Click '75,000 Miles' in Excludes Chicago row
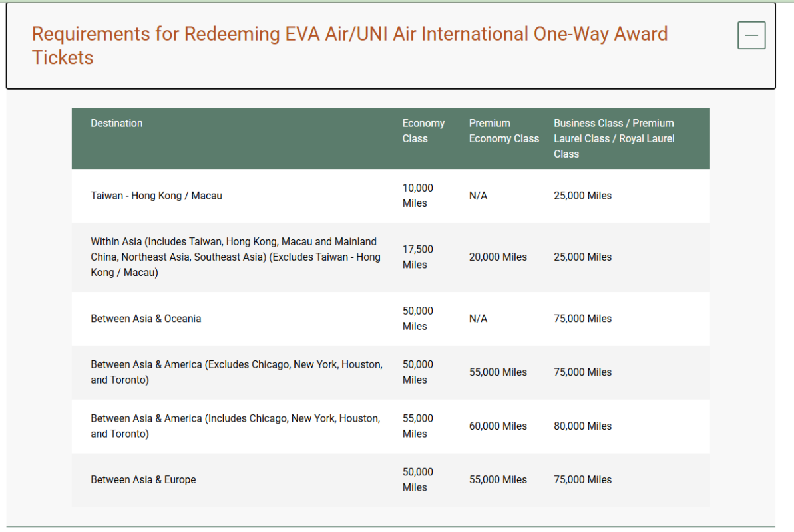The width and height of the screenshot is (794, 532). click(582, 372)
